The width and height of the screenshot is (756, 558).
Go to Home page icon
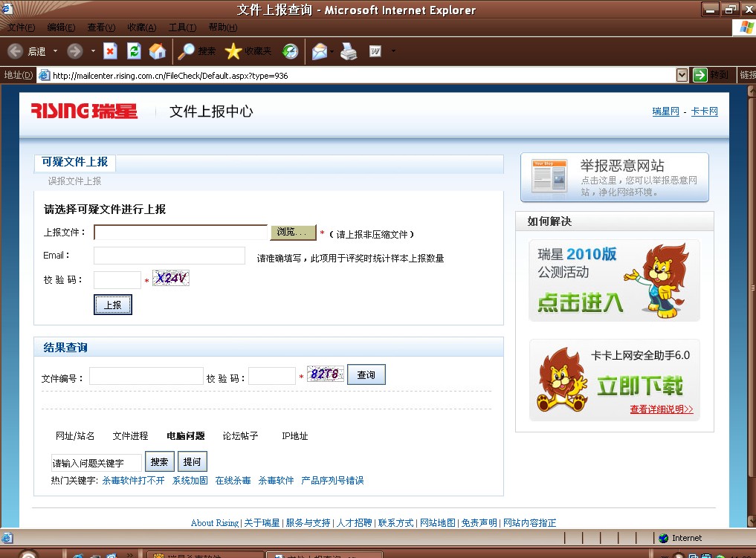pyautogui.click(x=157, y=51)
